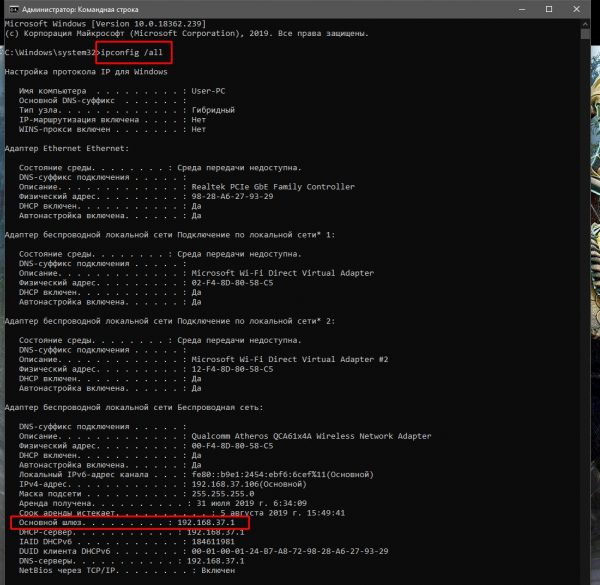Click the heading 'Адаптер Ethernet Ethernet:'
The image size is (600, 585).
coord(67,148)
